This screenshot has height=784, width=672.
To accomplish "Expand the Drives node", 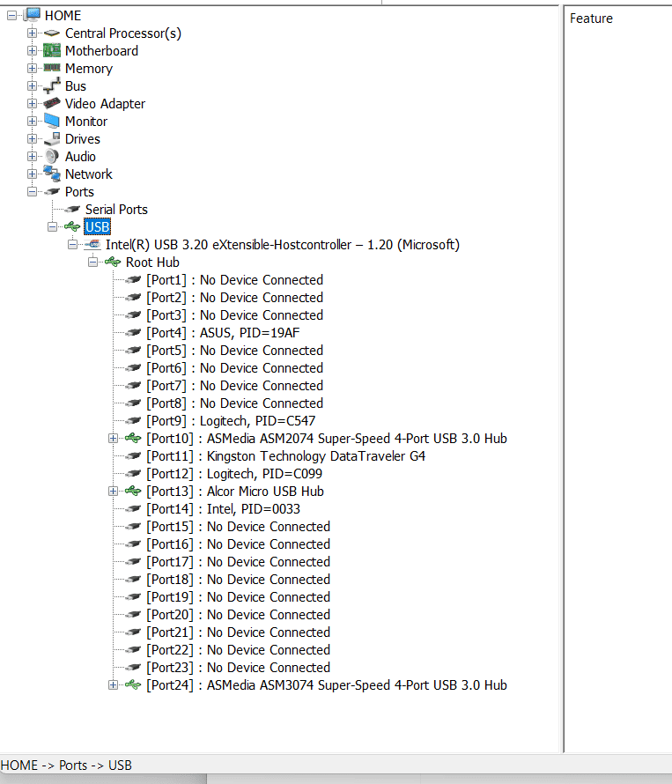I will pyautogui.click(x=32, y=138).
